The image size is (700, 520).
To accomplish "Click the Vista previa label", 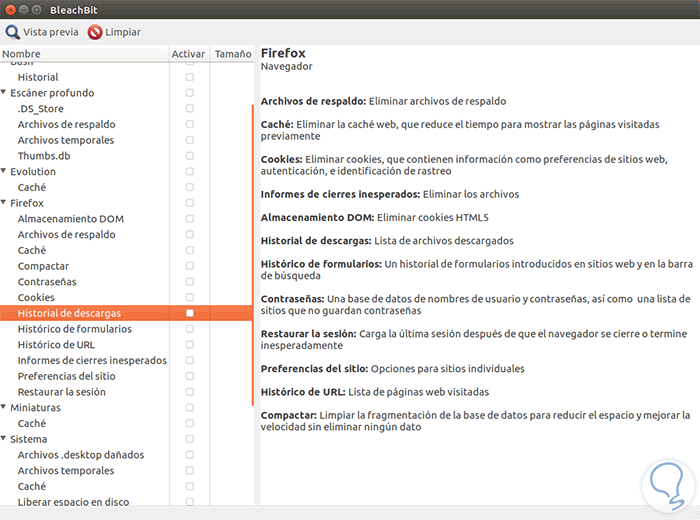I will point(50,32).
